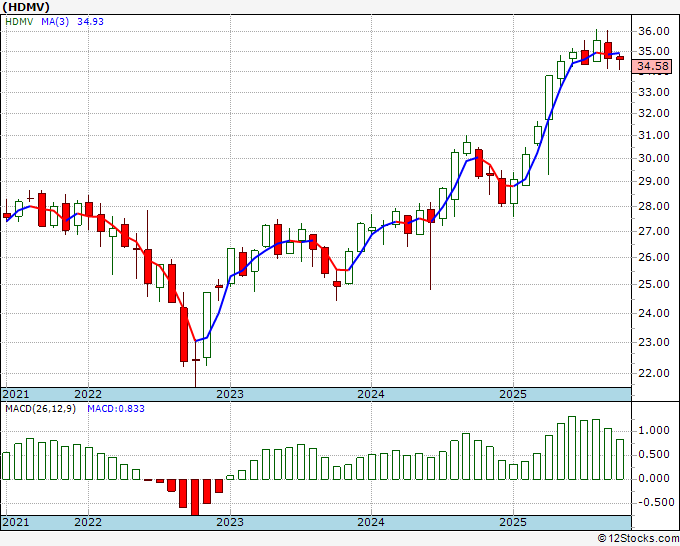The width and height of the screenshot is (680, 546).
Task: Click 2021 on the price chart time axis
Action: click(x=16, y=394)
